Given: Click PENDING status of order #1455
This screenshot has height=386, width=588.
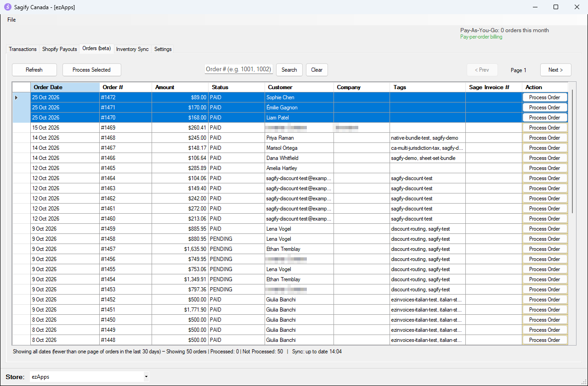Looking at the screenshot, I should click(237, 269).
